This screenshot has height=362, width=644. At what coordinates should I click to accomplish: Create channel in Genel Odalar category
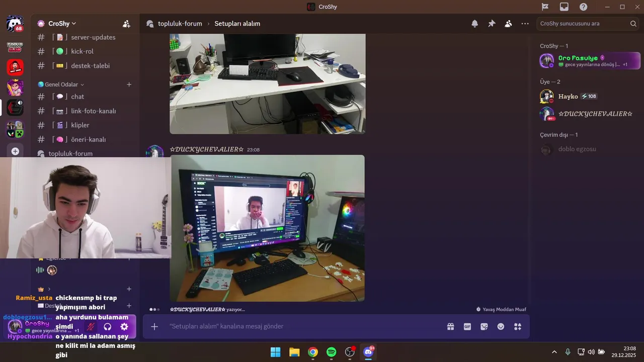(x=129, y=84)
